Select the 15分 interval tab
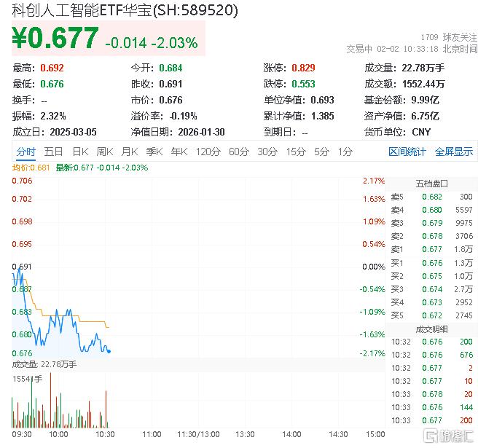 [296, 152]
